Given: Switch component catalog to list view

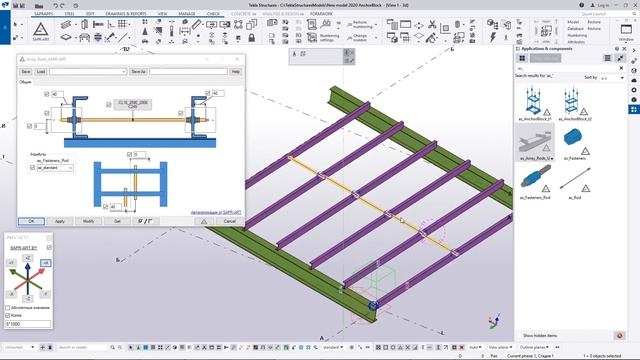Looking at the screenshot, I should (x=607, y=58).
